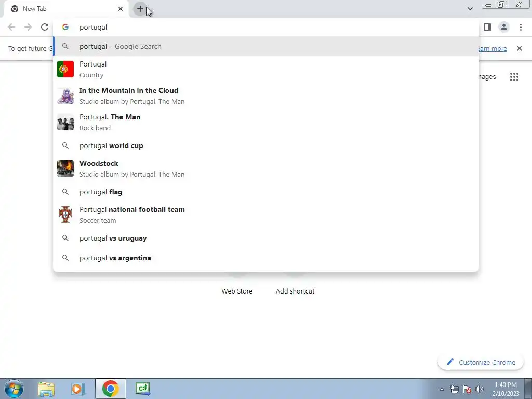Viewport: 532px width, 399px height.
Task: Click the Chrome taskbar icon
Action: coord(110,389)
